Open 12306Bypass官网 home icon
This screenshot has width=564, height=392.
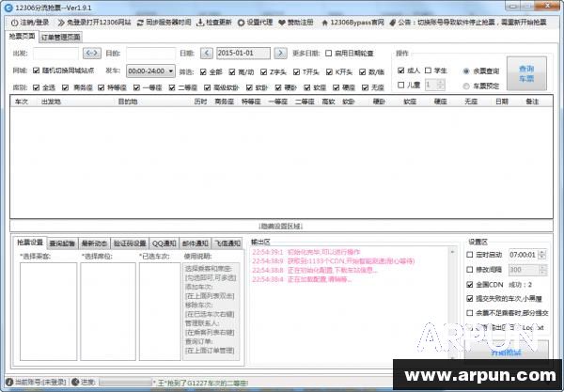[x=325, y=23]
